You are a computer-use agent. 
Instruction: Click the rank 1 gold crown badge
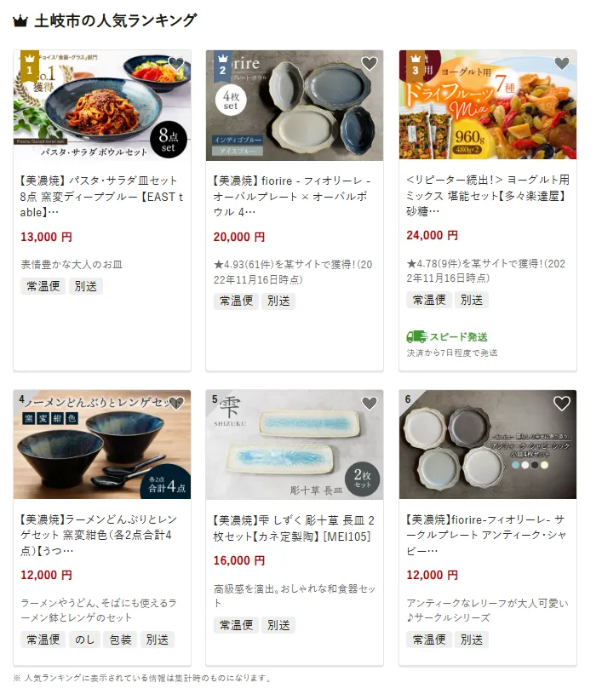30,66
